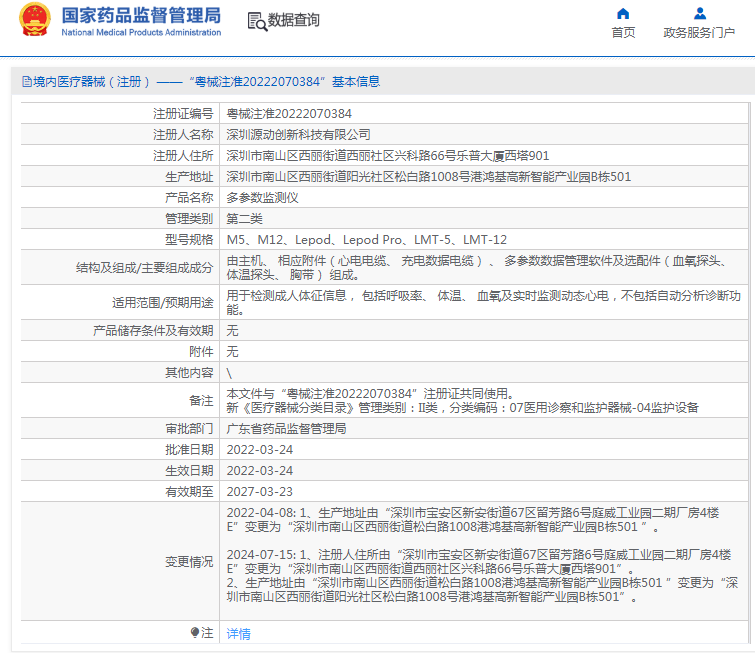Click the 管理类别 row label
The image size is (755, 653).
[x=189, y=219]
